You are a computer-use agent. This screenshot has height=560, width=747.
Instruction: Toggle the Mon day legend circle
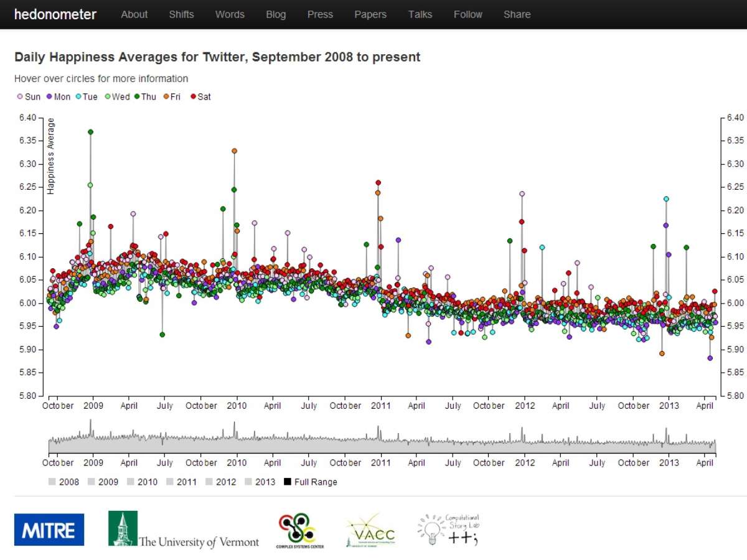point(49,96)
